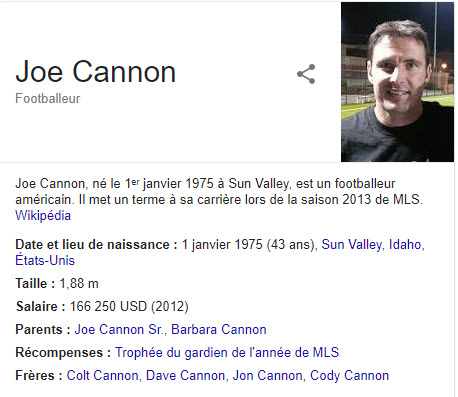Select brother Dave Cannon link
Image resolution: width=458 pixels, height=397 pixels.
[185, 375]
